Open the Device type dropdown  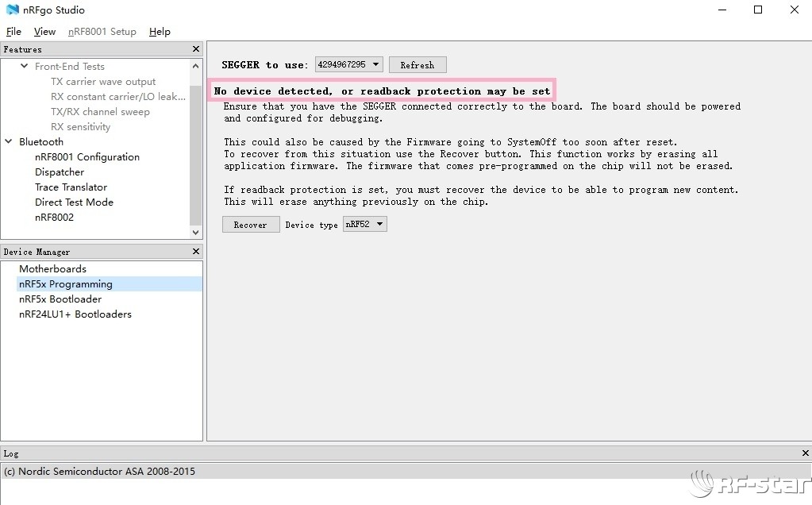(364, 225)
